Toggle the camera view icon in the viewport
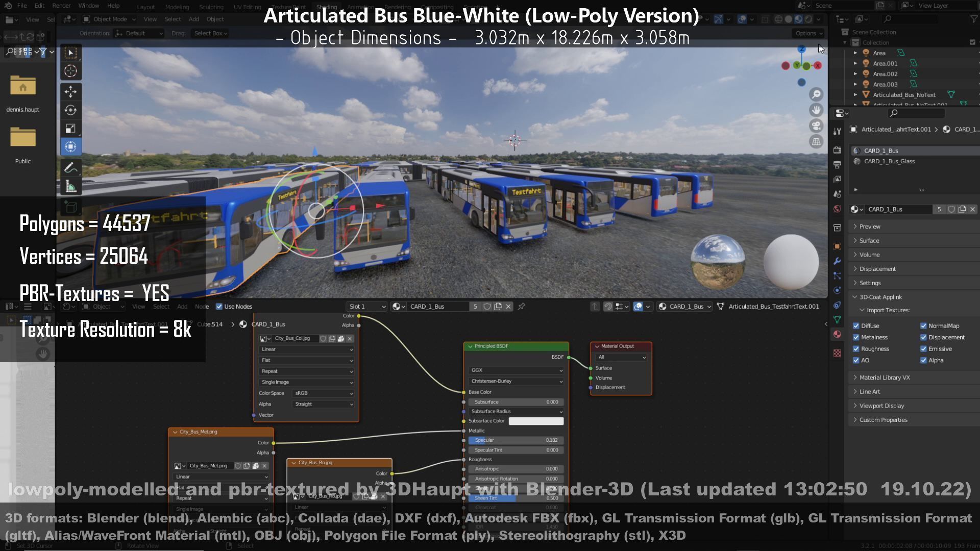 click(816, 126)
